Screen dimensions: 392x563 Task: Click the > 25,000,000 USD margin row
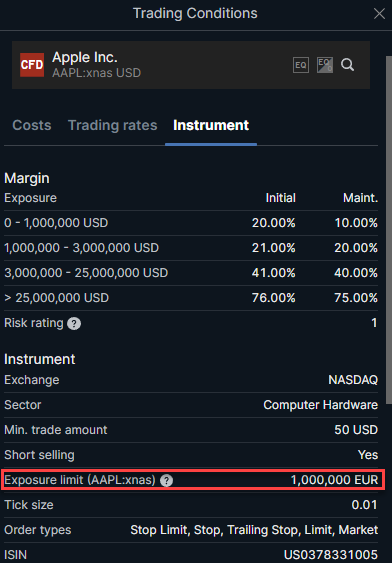pos(191,298)
